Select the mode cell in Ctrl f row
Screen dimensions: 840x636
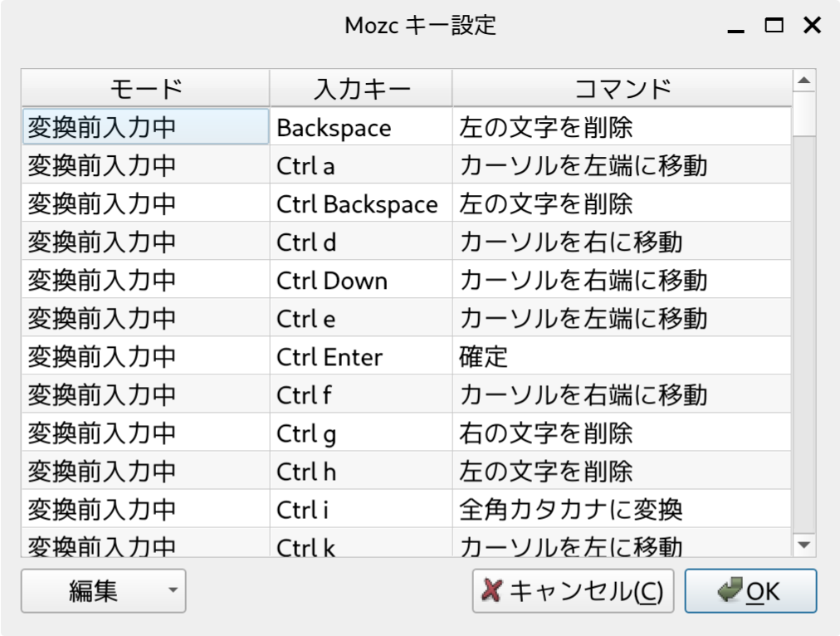(x=145, y=394)
